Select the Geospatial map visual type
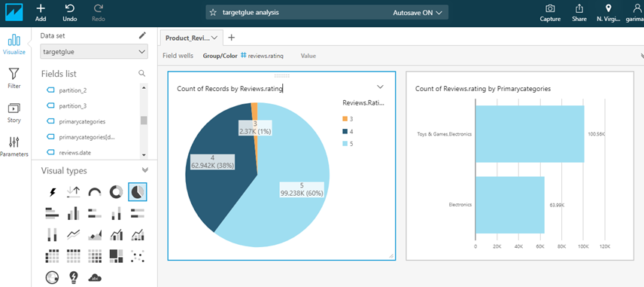 (52, 277)
